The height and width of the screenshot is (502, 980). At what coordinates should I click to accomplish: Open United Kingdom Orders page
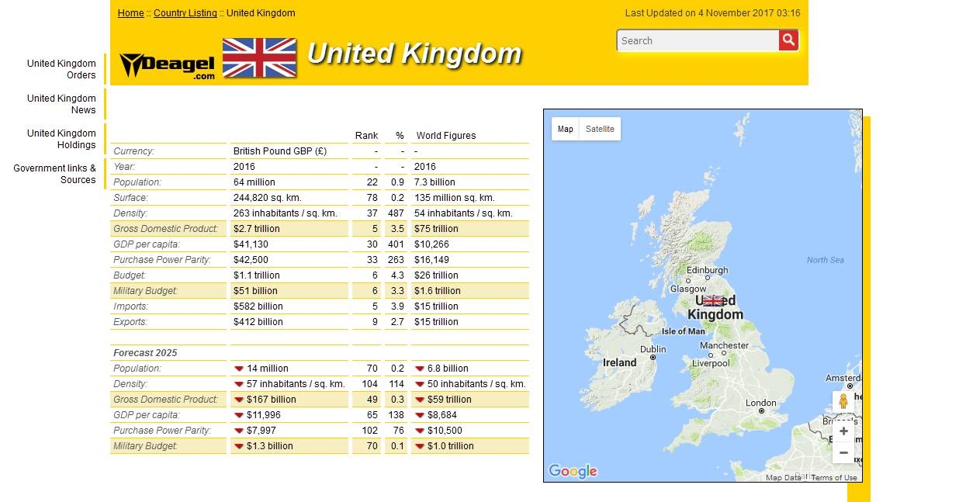pos(61,69)
